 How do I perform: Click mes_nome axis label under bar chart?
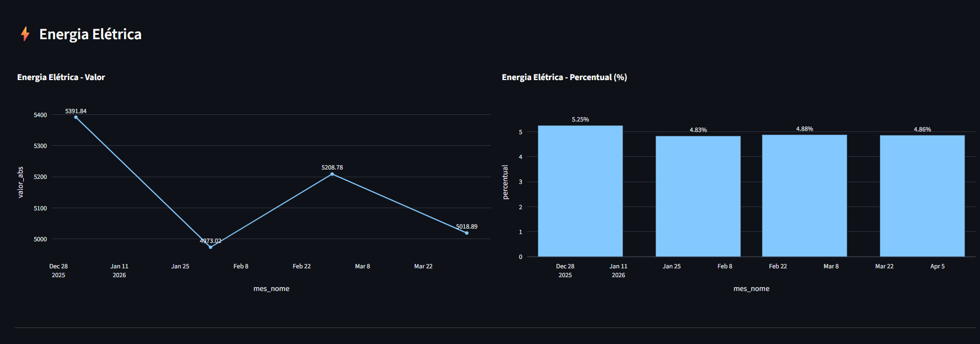[751, 289]
